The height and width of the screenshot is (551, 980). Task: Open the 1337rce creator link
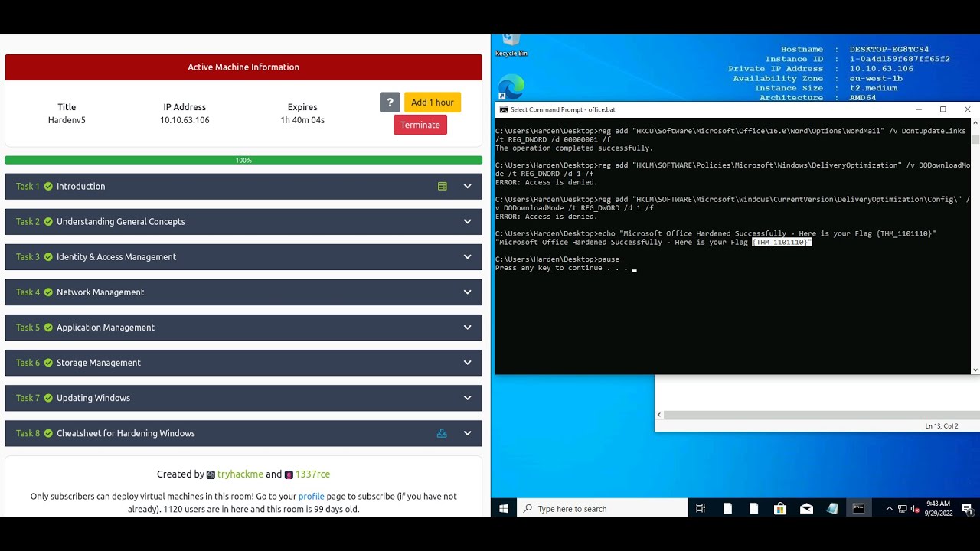[x=312, y=474]
